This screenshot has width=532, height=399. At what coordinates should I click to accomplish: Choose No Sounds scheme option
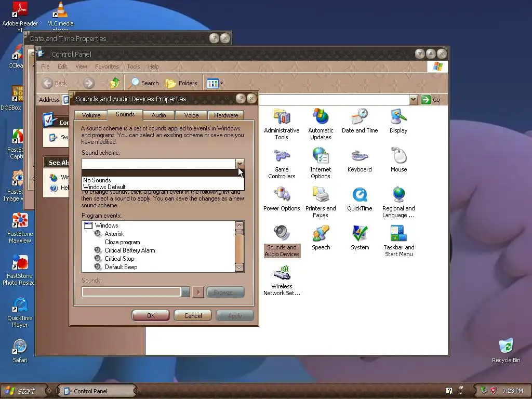163,180
